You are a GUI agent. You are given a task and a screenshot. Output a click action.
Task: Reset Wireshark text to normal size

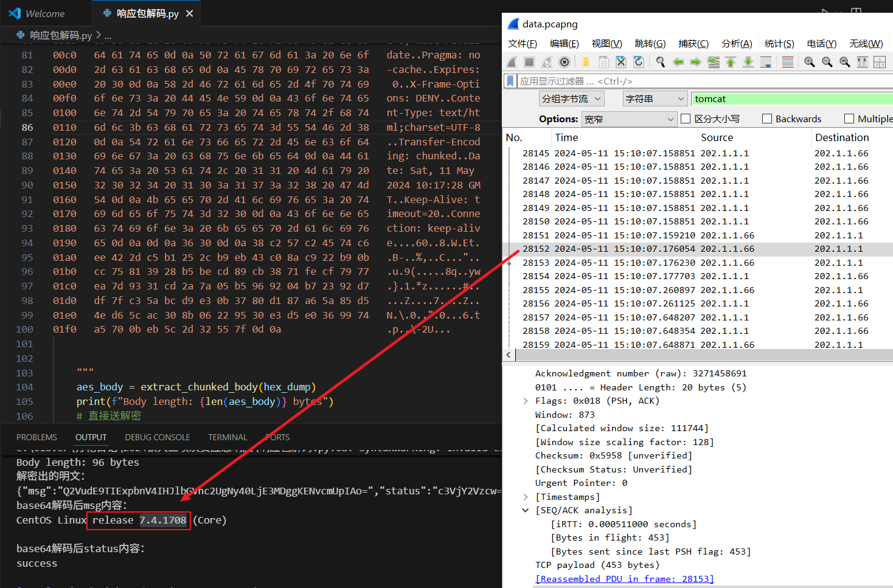coord(844,62)
